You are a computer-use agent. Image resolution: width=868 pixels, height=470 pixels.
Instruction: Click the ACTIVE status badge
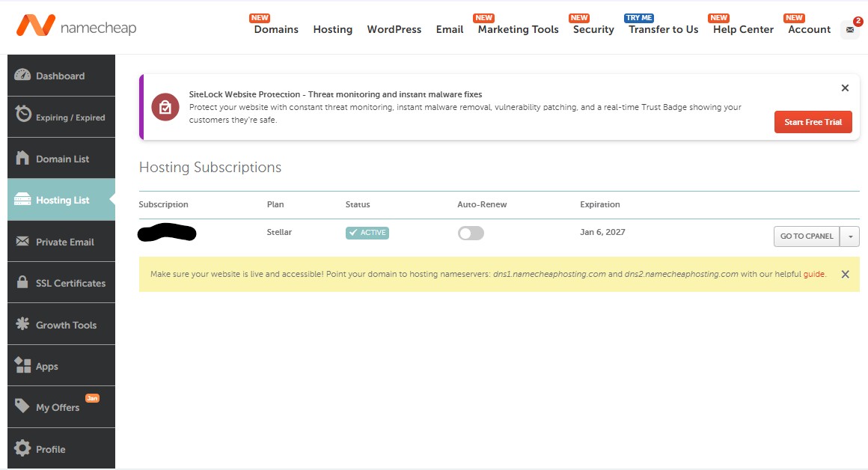coord(367,233)
